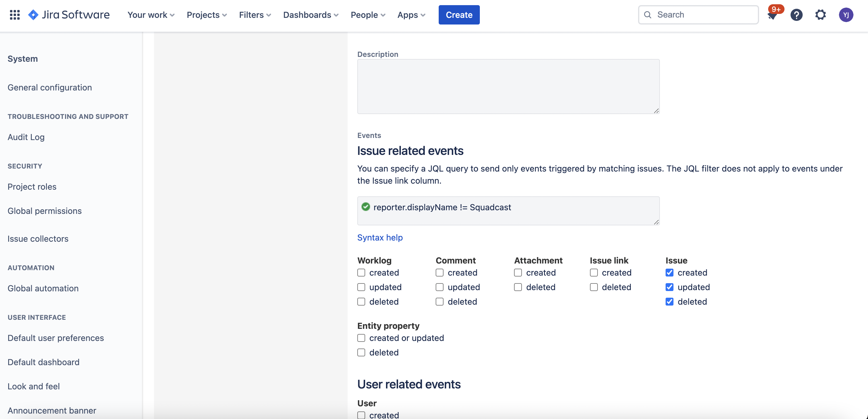Viewport: 868px width, 419px height.
Task: Uncheck Issue deleted checkbox
Action: point(669,301)
